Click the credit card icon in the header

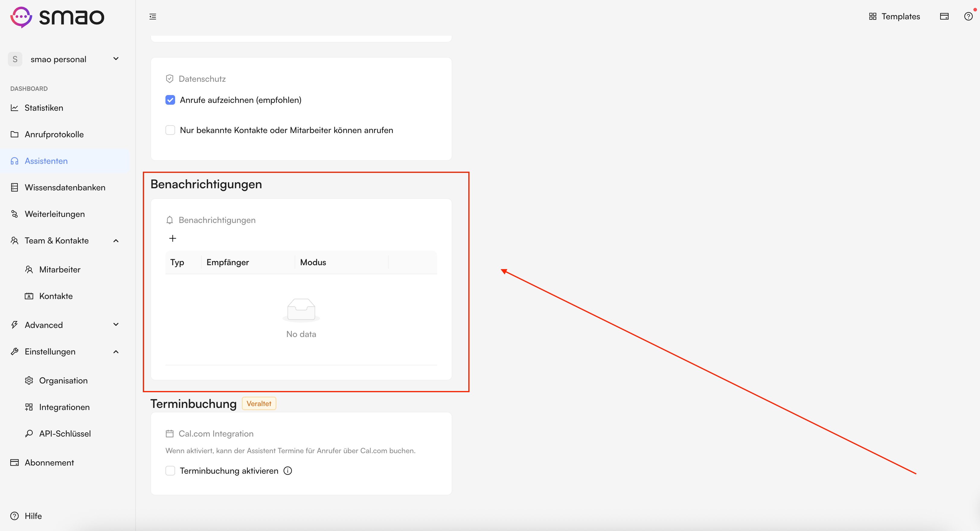pos(944,16)
